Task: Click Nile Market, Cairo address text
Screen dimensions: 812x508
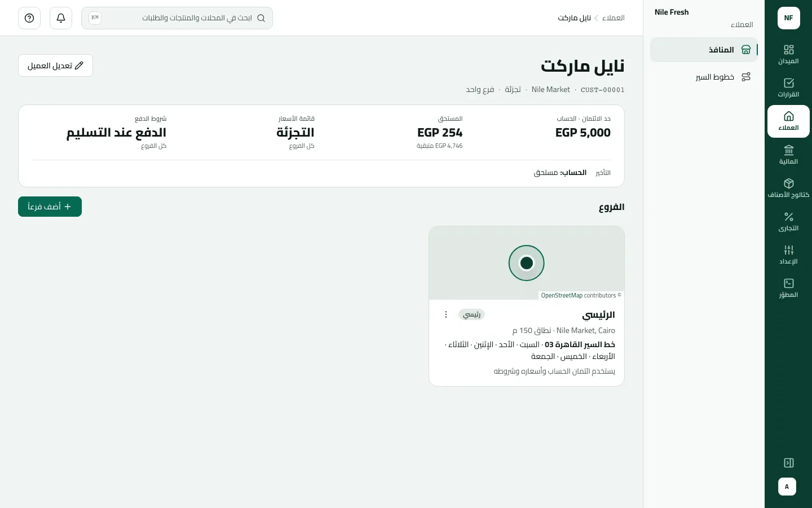Action: 586,330
